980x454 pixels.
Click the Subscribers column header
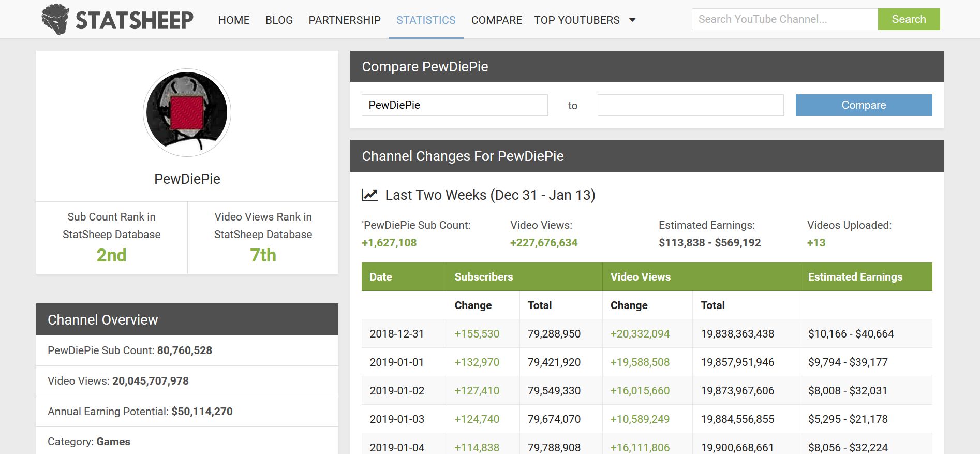point(484,277)
